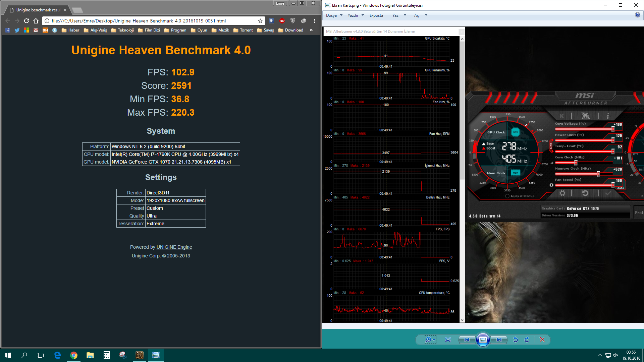644x362 pixels.
Task: Open the Aç dropdown menu
Action: [421, 15]
